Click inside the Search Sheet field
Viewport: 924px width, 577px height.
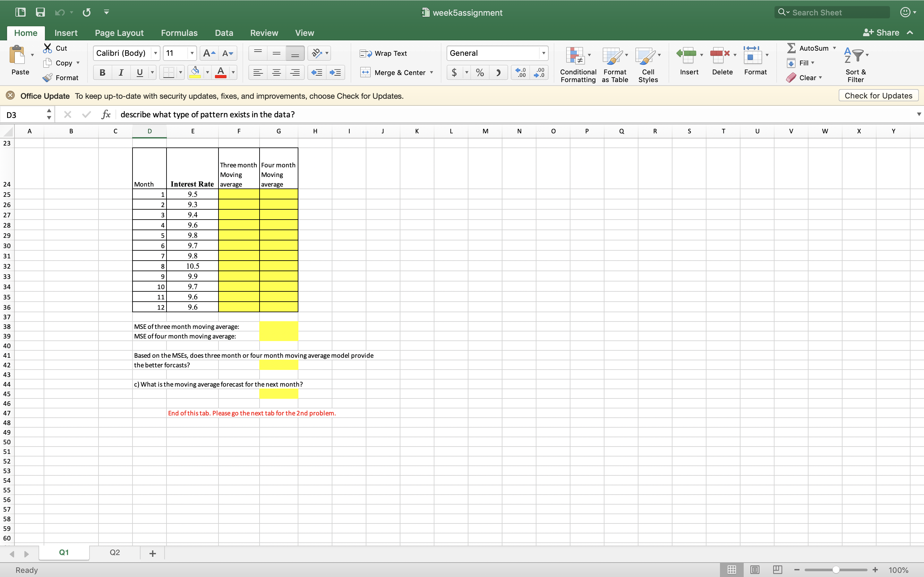click(832, 12)
